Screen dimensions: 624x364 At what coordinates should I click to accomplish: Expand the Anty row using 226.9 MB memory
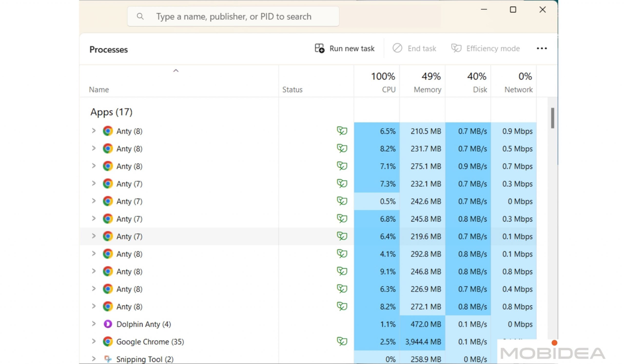pyautogui.click(x=94, y=289)
